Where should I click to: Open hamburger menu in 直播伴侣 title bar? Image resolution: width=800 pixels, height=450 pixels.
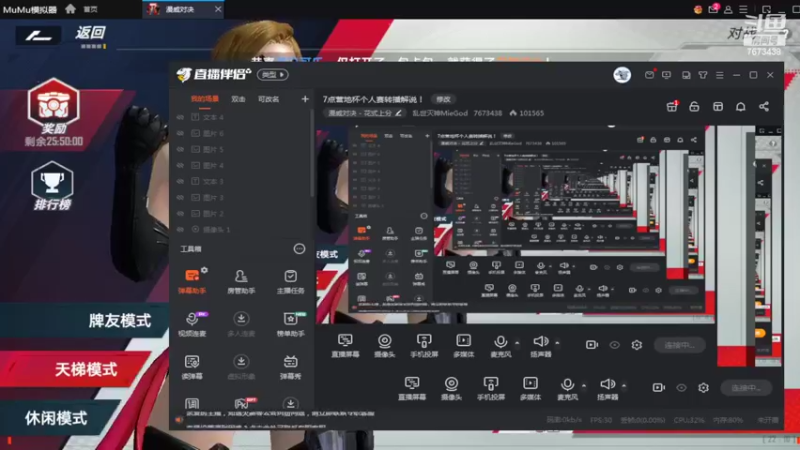tap(720, 75)
